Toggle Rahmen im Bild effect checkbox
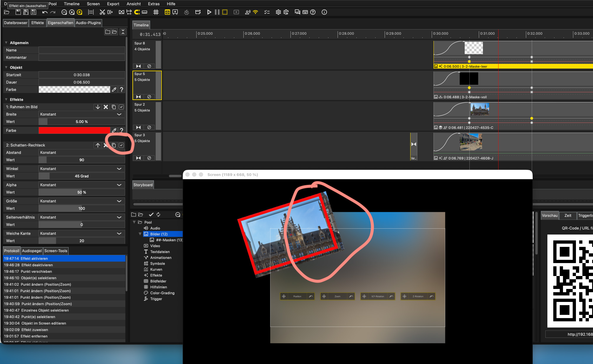This screenshot has width=593, height=364. 121,107
